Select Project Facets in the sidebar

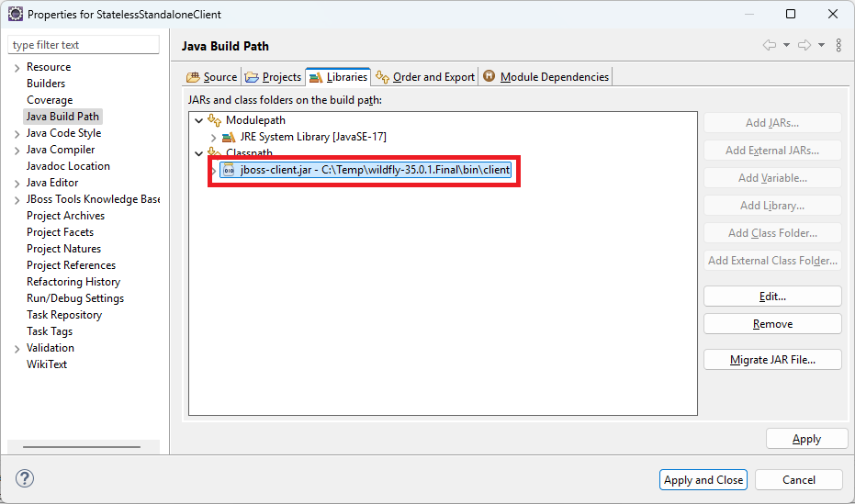60,232
